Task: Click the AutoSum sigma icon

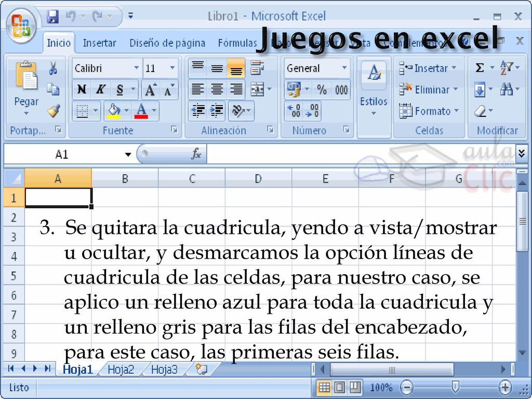Action: (480, 68)
